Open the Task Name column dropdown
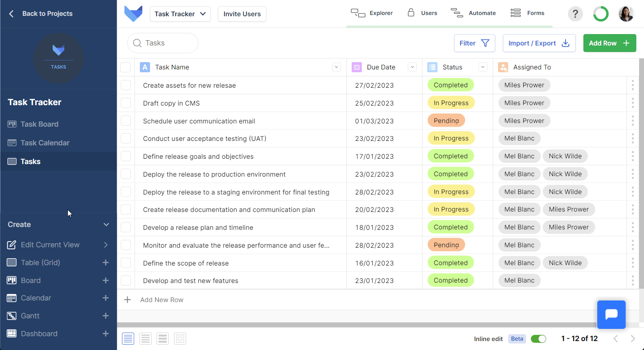The image size is (644, 350). coord(337,67)
